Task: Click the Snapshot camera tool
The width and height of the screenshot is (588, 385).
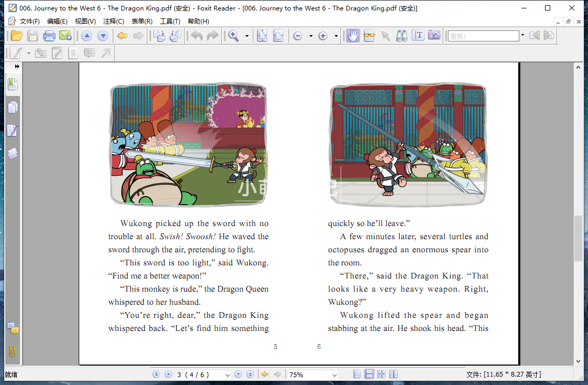Action: 434,36
